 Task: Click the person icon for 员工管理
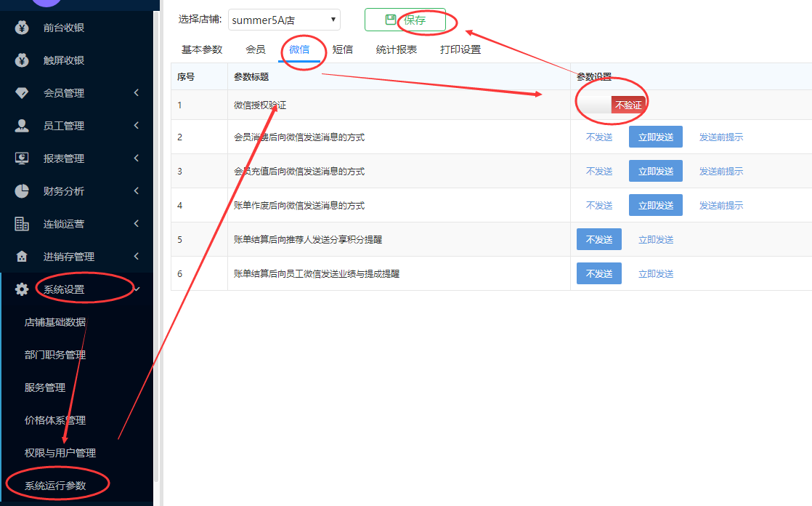[x=22, y=126]
